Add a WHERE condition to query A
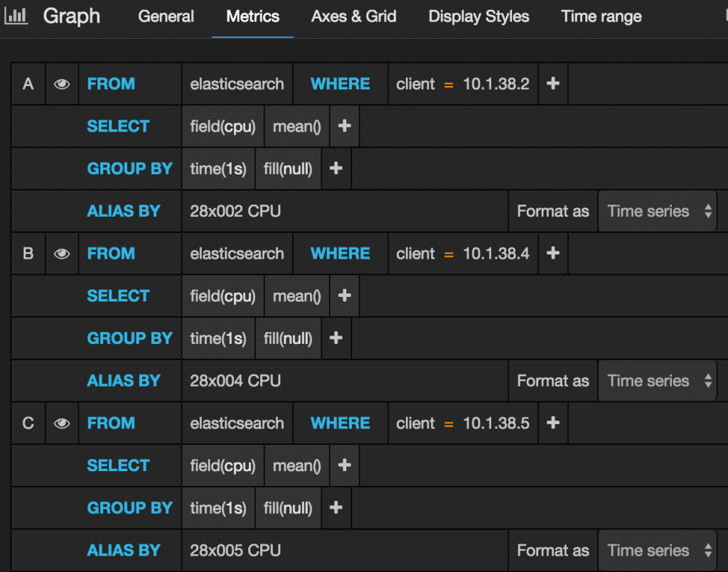Image resolution: width=728 pixels, height=572 pixels. [552, 83]
